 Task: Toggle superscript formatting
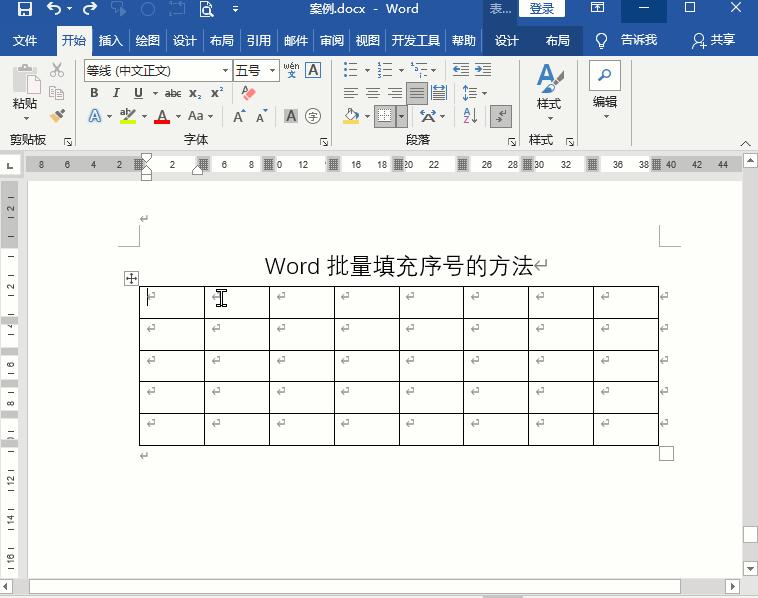[217, 93]
